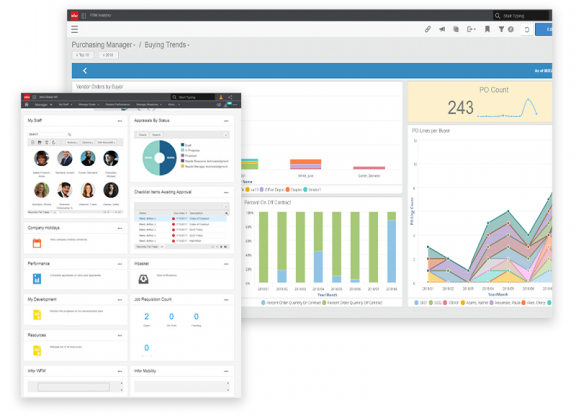576x415 pixels.
Task: Select the first staff member photo
Action: [42, 159]
